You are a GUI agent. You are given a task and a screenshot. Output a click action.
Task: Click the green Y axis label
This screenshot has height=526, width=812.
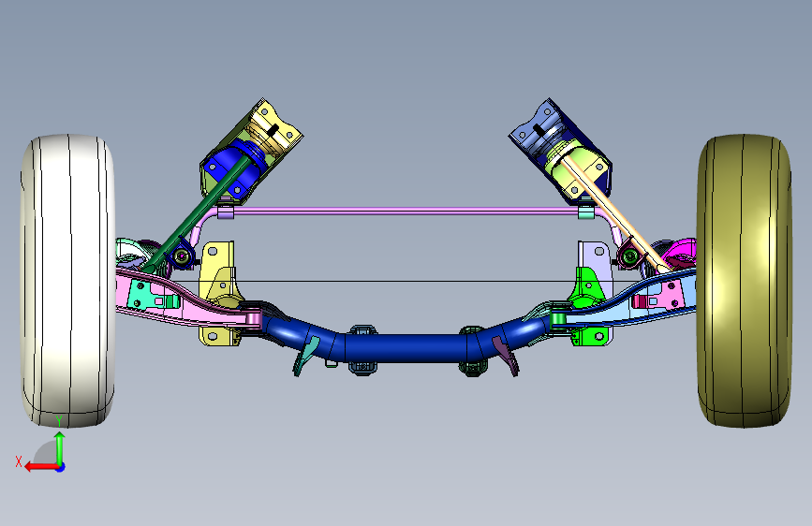click(x=59, y=420)
